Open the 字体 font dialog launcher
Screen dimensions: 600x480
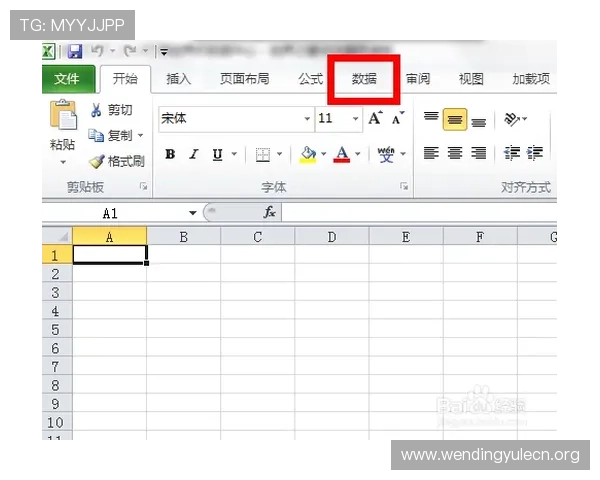[404, 186]
